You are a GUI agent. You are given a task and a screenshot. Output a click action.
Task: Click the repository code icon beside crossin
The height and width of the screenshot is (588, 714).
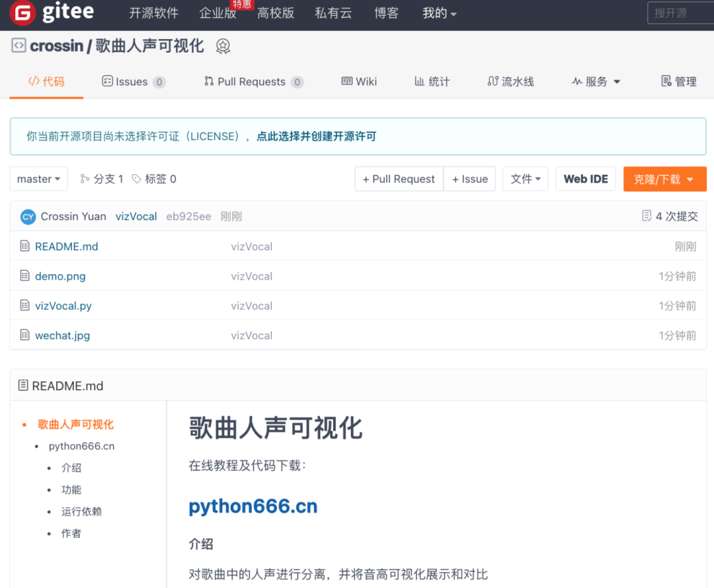[19, 46]
